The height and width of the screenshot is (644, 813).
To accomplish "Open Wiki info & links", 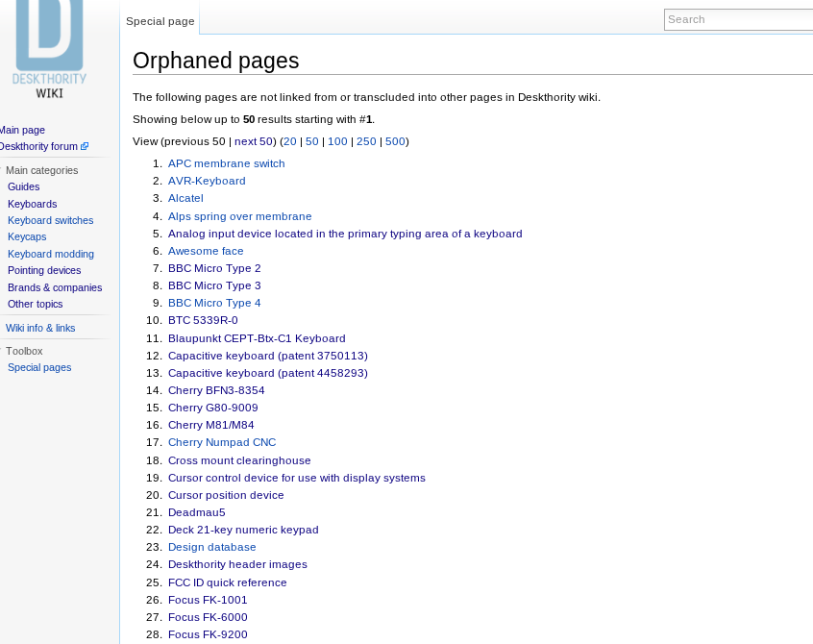I will (40, 328).
